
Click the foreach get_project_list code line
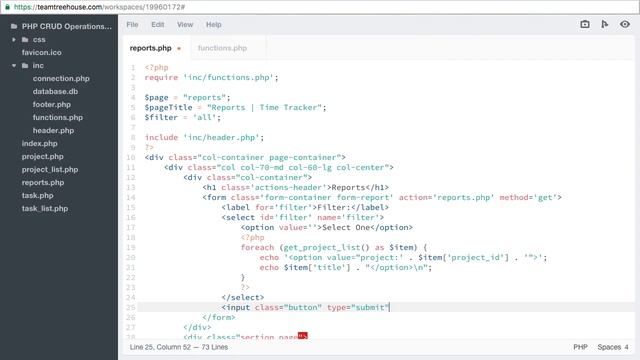tap(334, 248)
